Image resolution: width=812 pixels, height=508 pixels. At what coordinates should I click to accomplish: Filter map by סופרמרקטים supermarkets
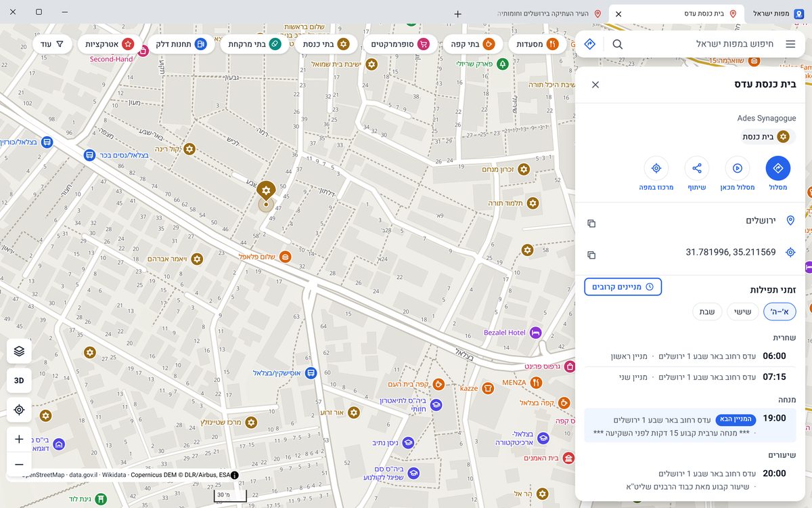[401, 44]
